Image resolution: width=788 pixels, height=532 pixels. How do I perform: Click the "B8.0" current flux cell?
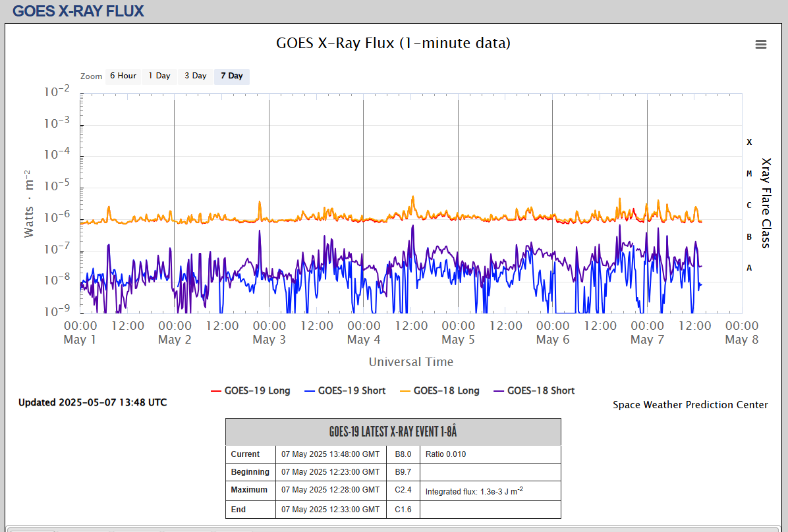(x=403, y=454)
